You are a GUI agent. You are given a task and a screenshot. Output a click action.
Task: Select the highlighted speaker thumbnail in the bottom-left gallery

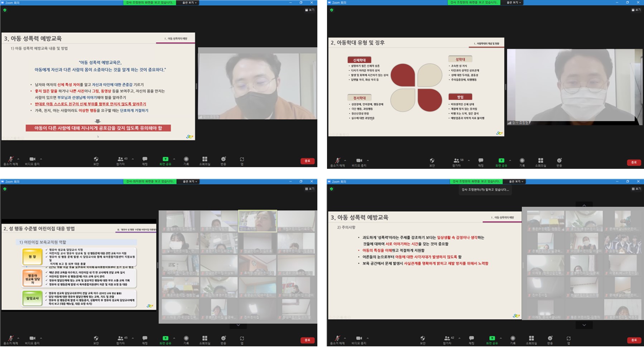[258, 221]
